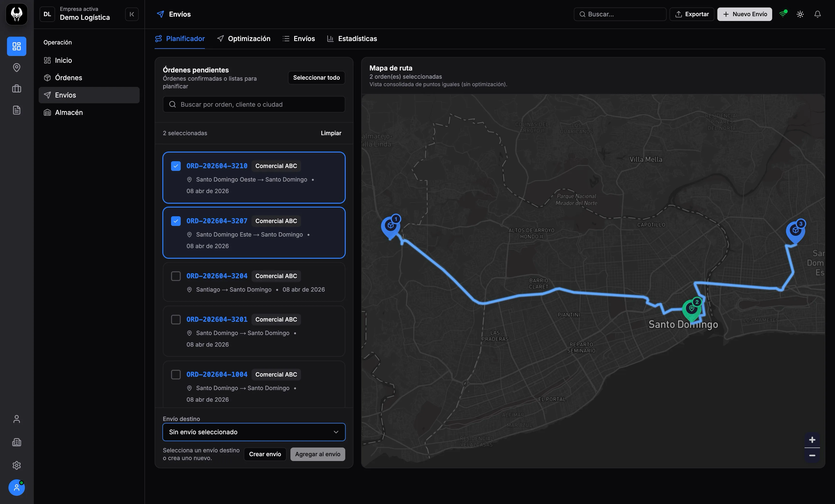Open the dashboard grid icon in rail
Screen dimensions: 835x504
[x=17, y=46]
